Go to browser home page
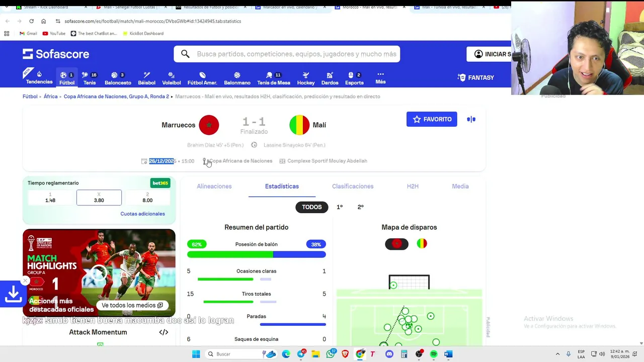This screenshot has height=362, width=644. [43, 21]
